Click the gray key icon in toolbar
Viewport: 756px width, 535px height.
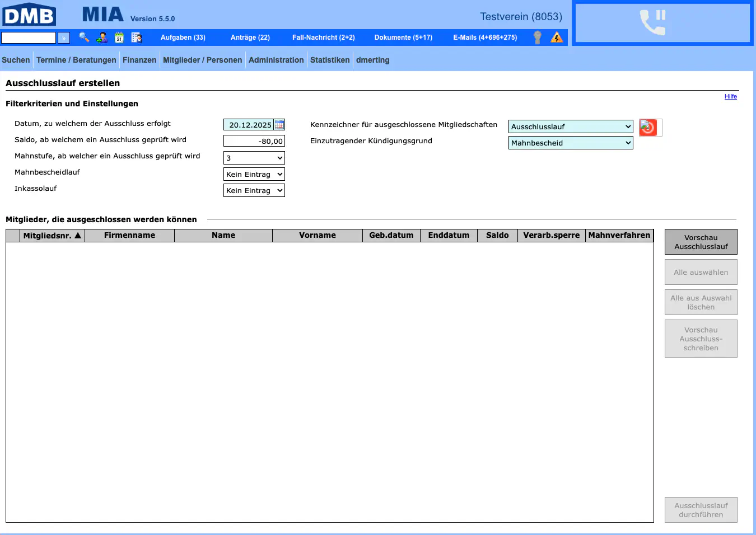pyautogui.click(x=538, y=37)
